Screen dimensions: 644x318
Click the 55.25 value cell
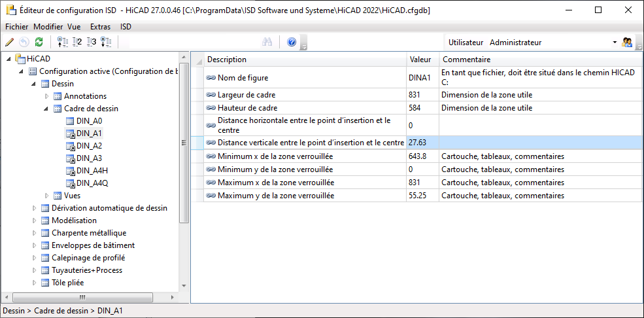coord(422,196)
